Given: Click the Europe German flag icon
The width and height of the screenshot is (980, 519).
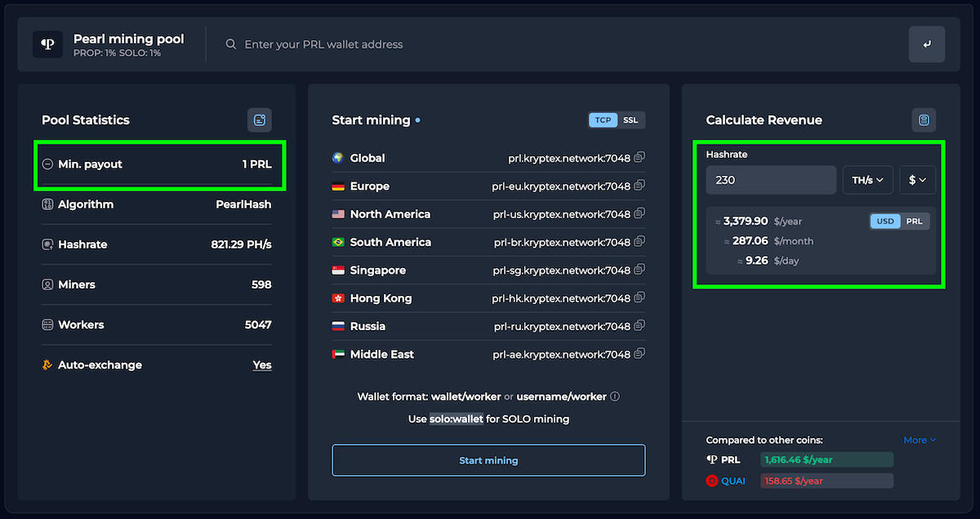Looking at the screenshot, I should [x=338, y=186].
